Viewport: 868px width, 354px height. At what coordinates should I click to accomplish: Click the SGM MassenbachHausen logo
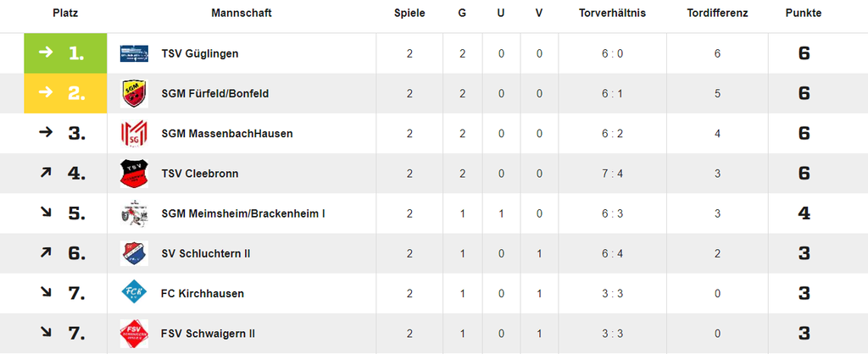coord(134,134)
